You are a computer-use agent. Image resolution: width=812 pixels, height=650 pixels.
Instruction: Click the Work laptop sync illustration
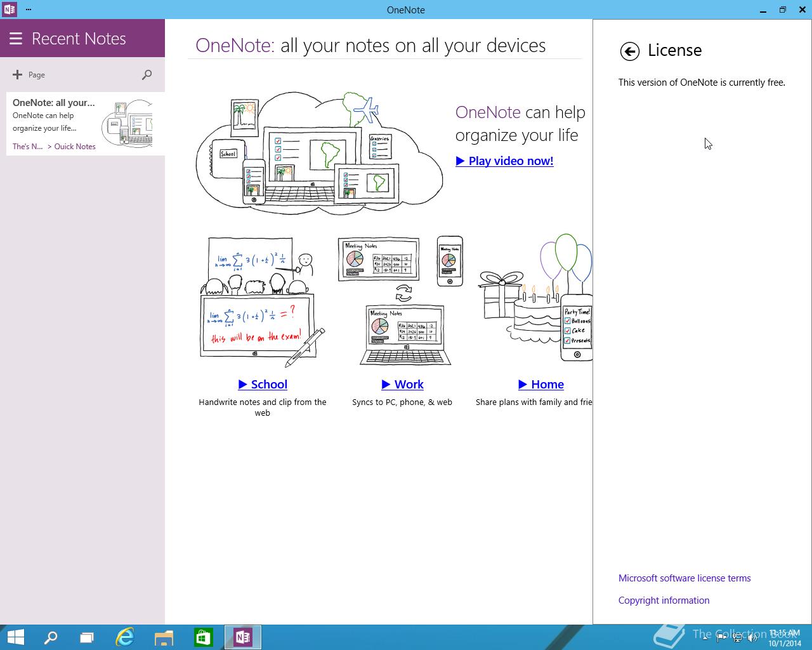pos(402,301)
